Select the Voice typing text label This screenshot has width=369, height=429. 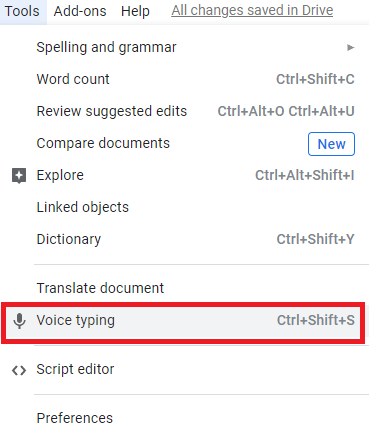[x=76, y=321]
